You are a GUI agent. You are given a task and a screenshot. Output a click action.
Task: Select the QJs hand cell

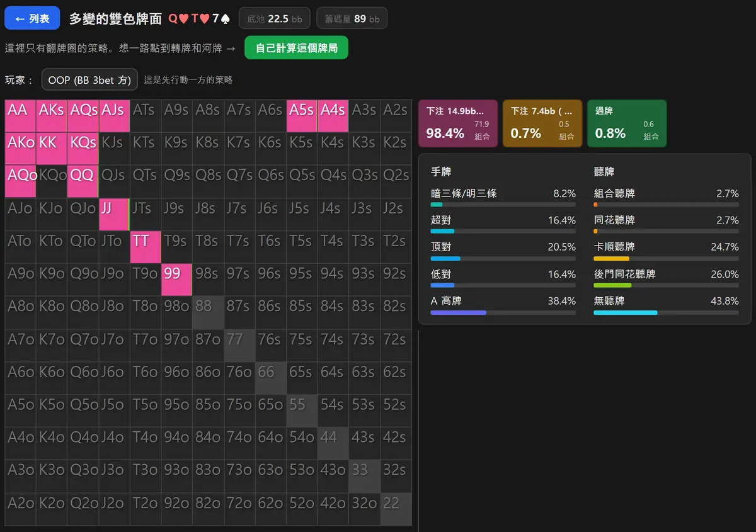pyautogui.click(x=114, y=181)
